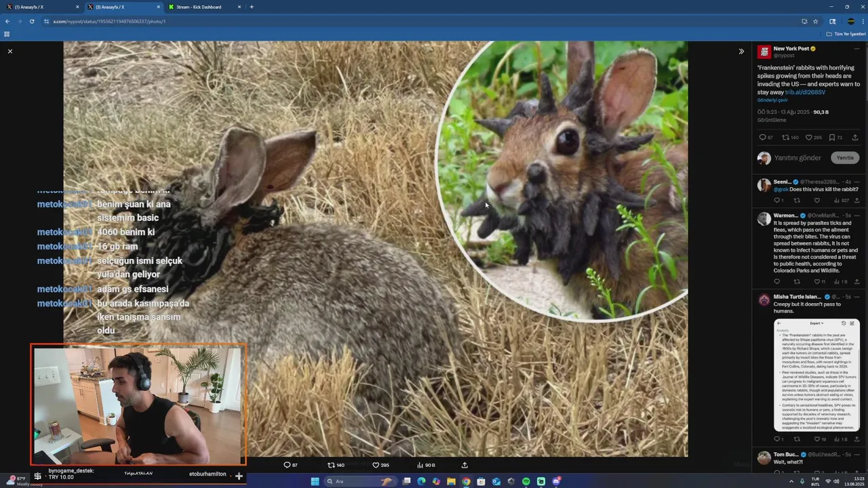
Task: Open a new browser tab
Action: coord(252,7)
